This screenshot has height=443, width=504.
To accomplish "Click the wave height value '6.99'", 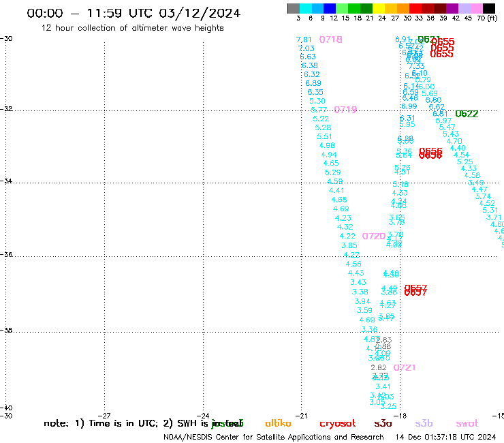I will pyautogui.click(x=409, y=106).
